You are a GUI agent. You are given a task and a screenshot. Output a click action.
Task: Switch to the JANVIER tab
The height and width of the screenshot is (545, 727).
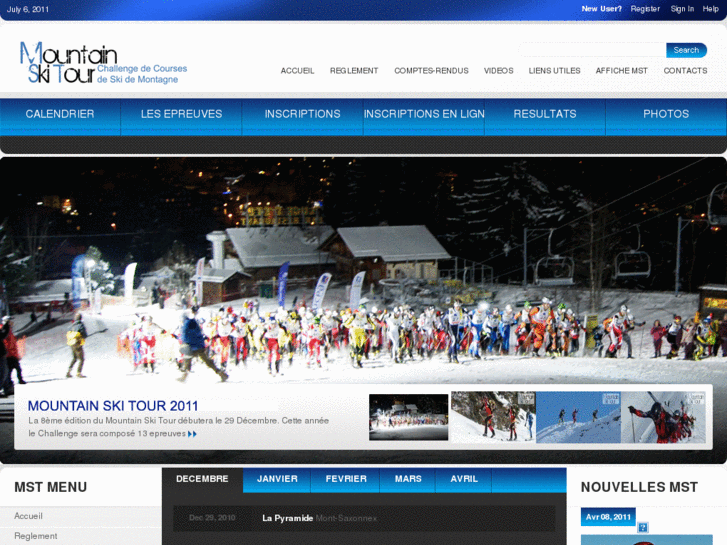(277, 480)
